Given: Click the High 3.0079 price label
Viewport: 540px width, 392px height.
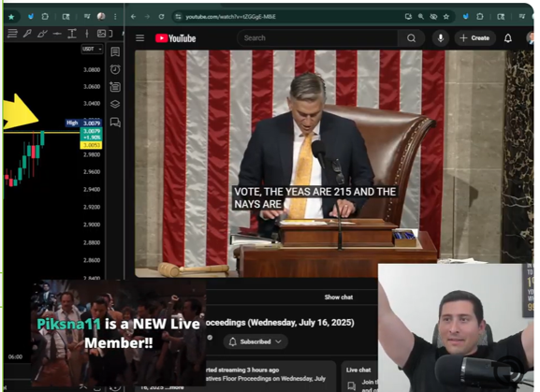Looking at the screenshot, I should click(83, 123).
